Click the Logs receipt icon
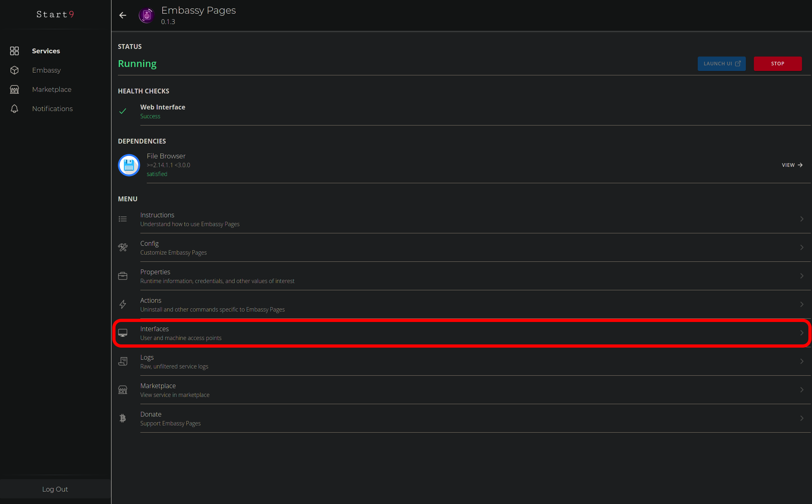The width and height of the screenshot is (812, 504). click(x=123, y=361)
